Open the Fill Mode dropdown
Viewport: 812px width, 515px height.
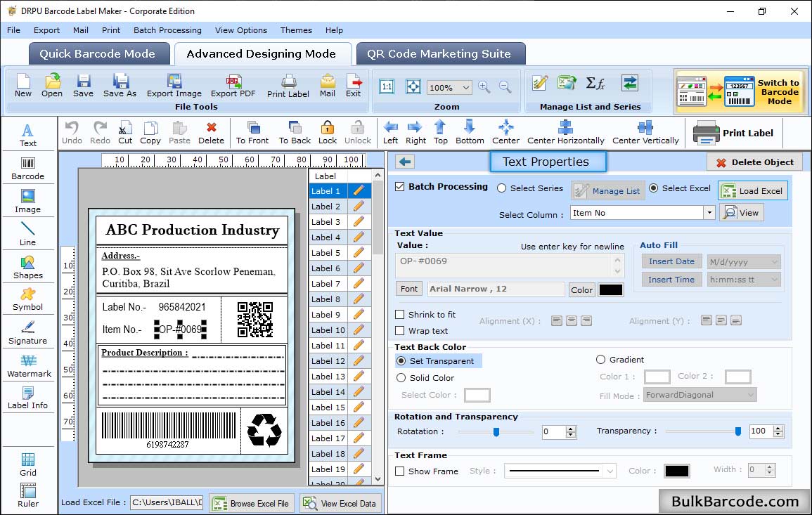pyautogui.click(x=750, y=395)
